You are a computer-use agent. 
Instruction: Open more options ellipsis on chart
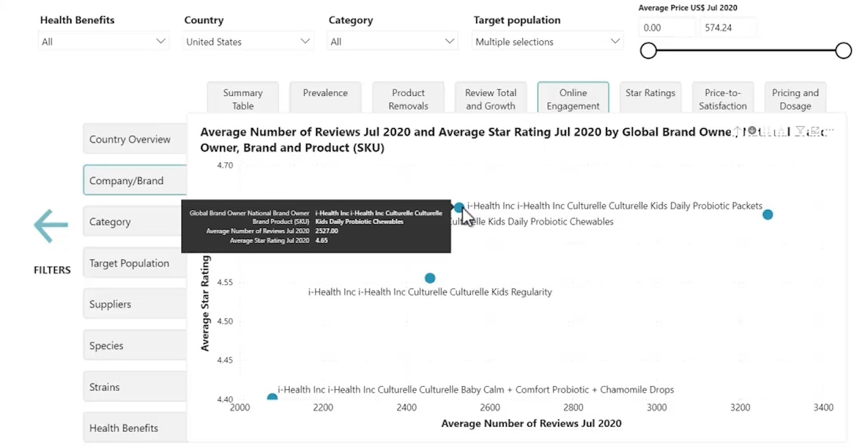point(829,130)
